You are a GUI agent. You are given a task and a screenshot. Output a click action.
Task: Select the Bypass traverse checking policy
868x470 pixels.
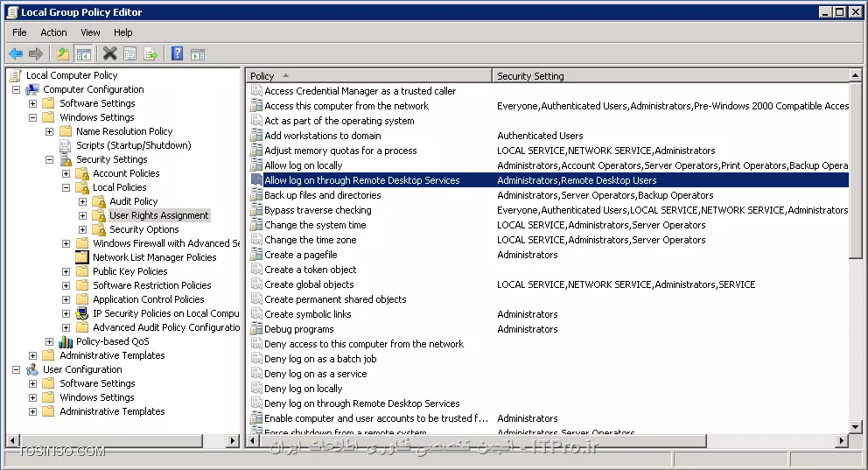coord(318,210)
